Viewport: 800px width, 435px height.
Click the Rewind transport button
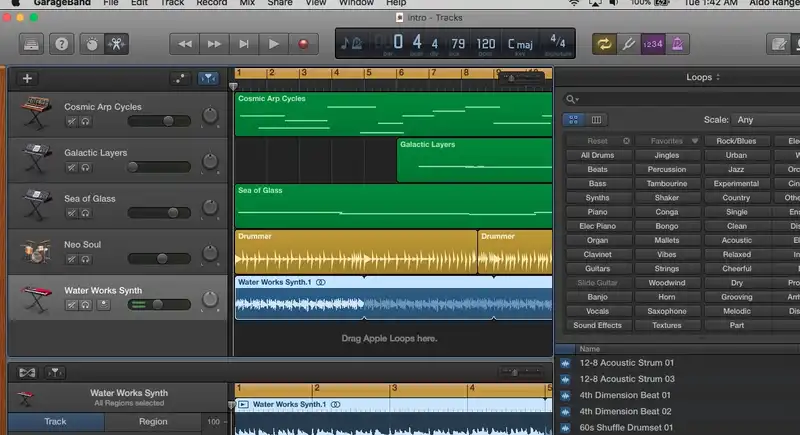point(185,44)
